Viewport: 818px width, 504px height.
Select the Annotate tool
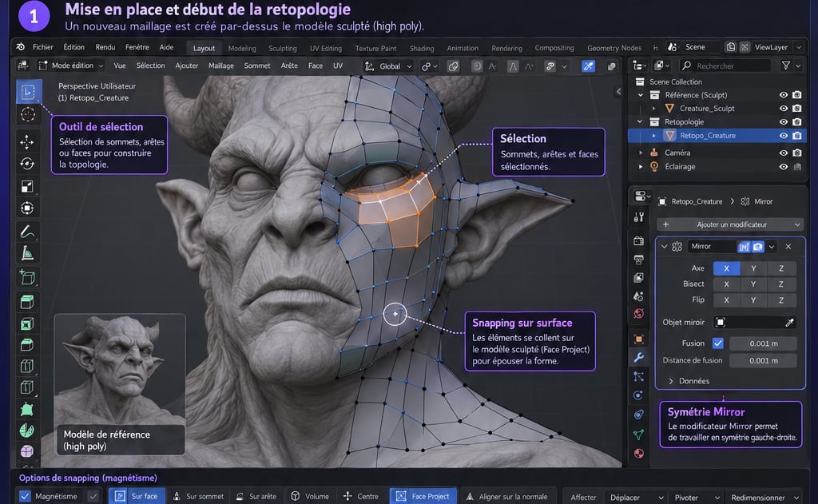coord(27,231)
